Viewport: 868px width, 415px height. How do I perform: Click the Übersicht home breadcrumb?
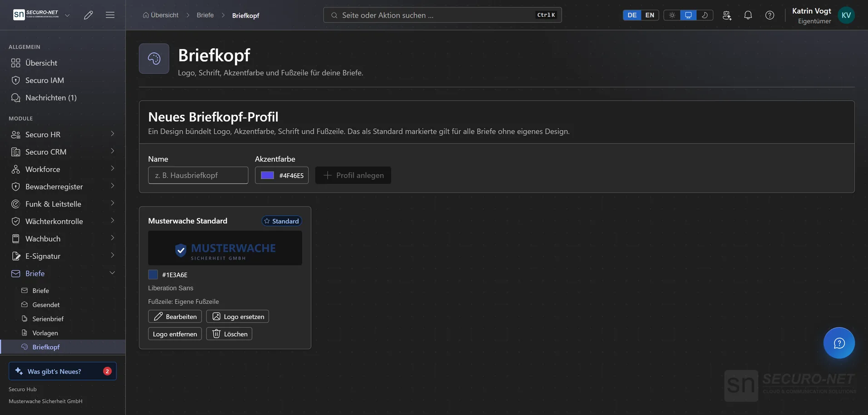click(x=161, y=15)
